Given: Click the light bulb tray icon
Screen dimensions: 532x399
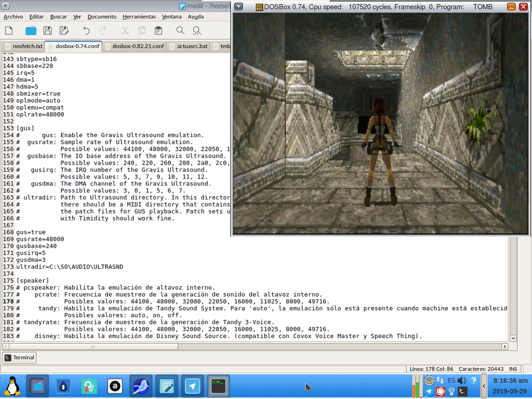Looking at the screenshot, I should pyautogui.click(x=452, y=392).
